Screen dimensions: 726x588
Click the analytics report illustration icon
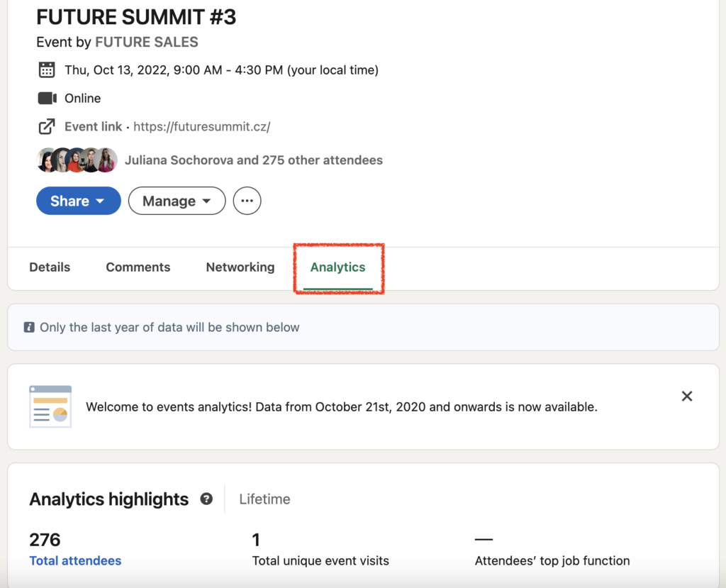50,406
